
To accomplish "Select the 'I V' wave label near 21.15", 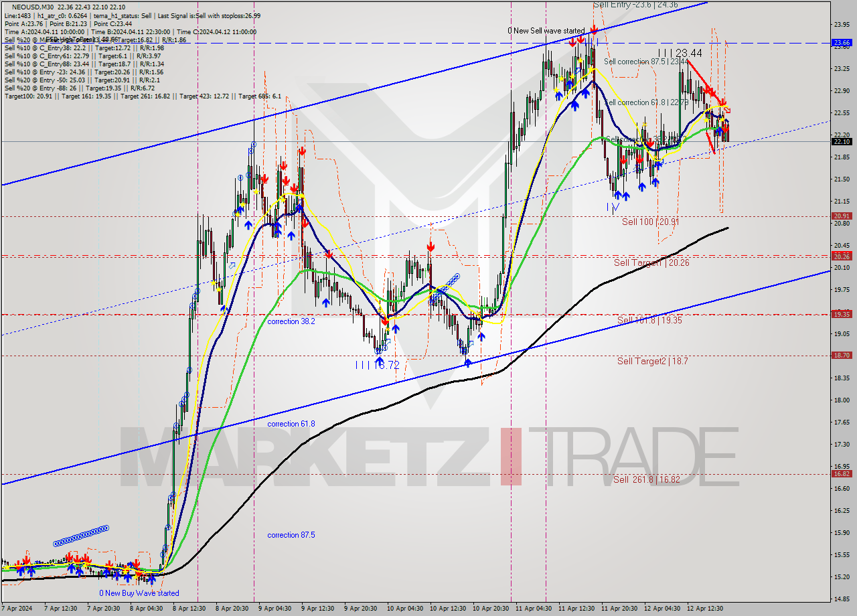I will coord(613,208).
